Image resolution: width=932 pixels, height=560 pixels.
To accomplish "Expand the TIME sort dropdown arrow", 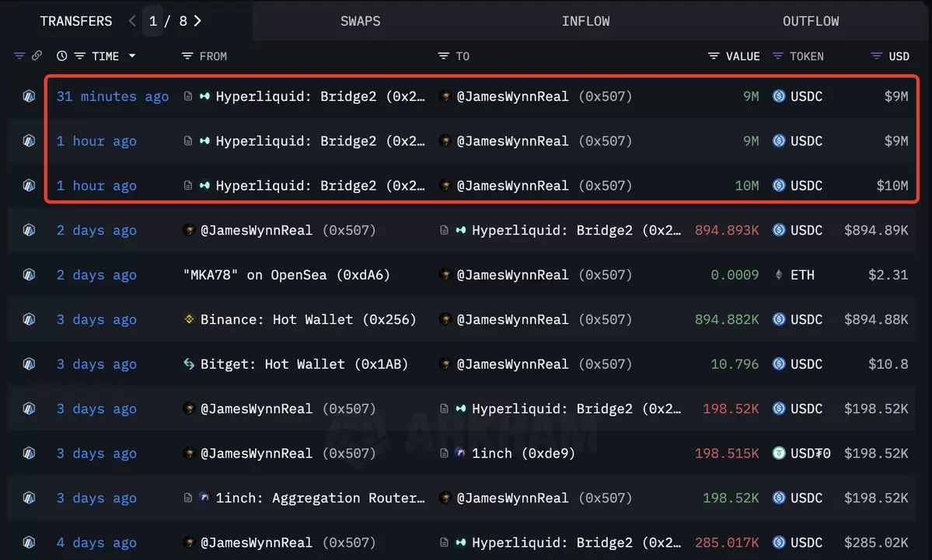I will 132,56.
